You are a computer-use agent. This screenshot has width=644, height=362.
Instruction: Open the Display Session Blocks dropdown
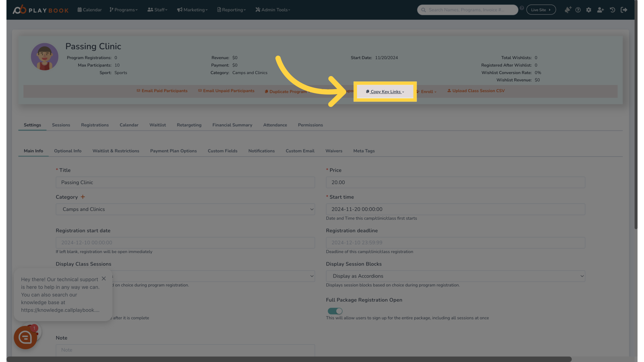pos(455,276)
